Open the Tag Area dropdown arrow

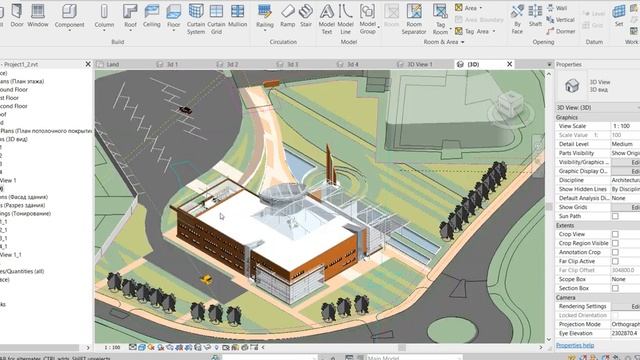494,31
